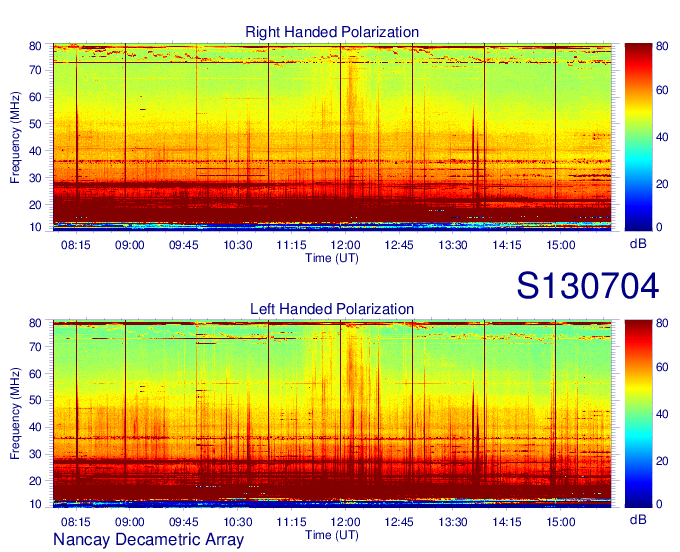Click the dB unit label of Left Handed colorbar

tap(638, 519)
